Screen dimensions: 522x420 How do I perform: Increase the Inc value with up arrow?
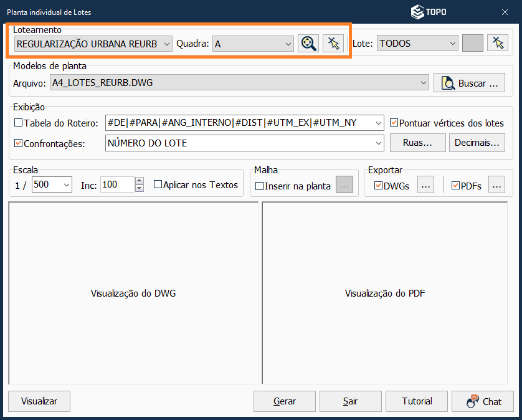[x=140, y=181]
